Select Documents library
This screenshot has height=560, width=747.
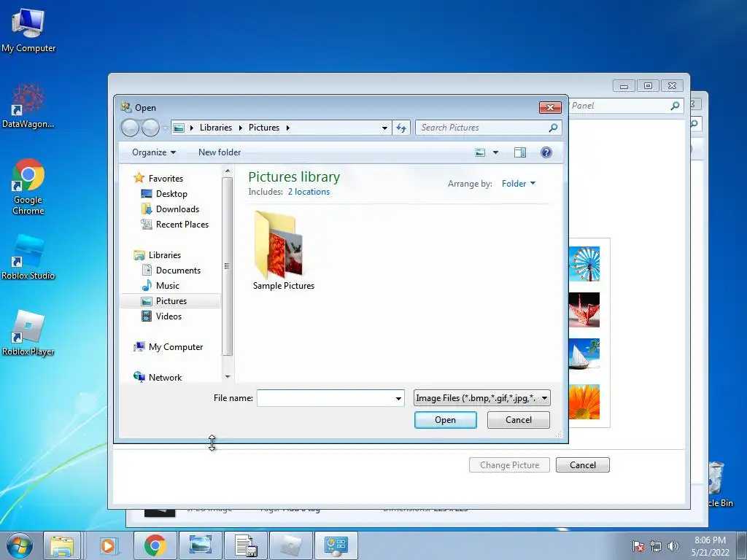pyautogui.click(x=178, y=271)
